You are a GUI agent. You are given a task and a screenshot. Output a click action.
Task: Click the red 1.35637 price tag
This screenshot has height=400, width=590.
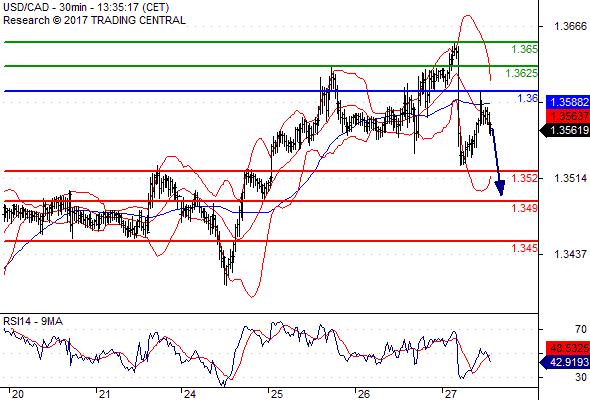(x=567, y=116)
